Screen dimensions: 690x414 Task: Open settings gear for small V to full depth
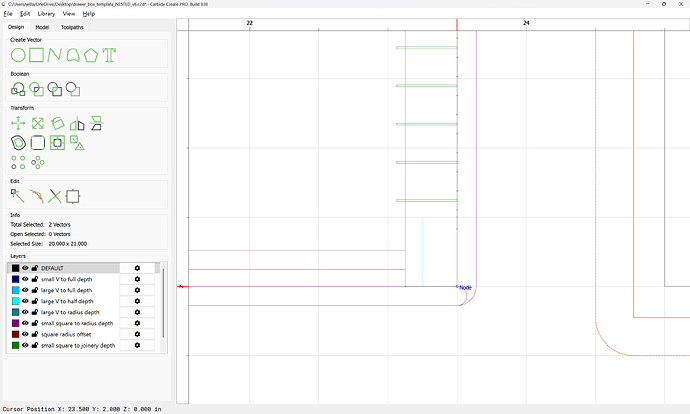(137, 279)
